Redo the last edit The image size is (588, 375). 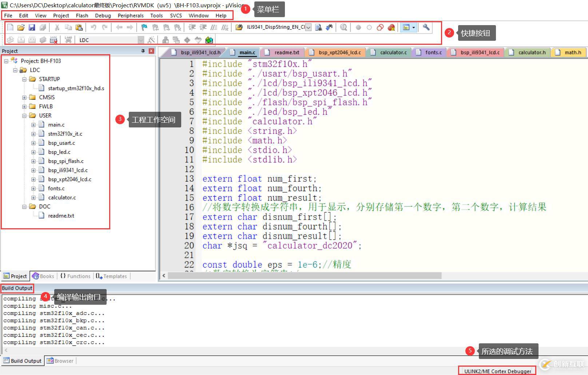coord(104,27)
